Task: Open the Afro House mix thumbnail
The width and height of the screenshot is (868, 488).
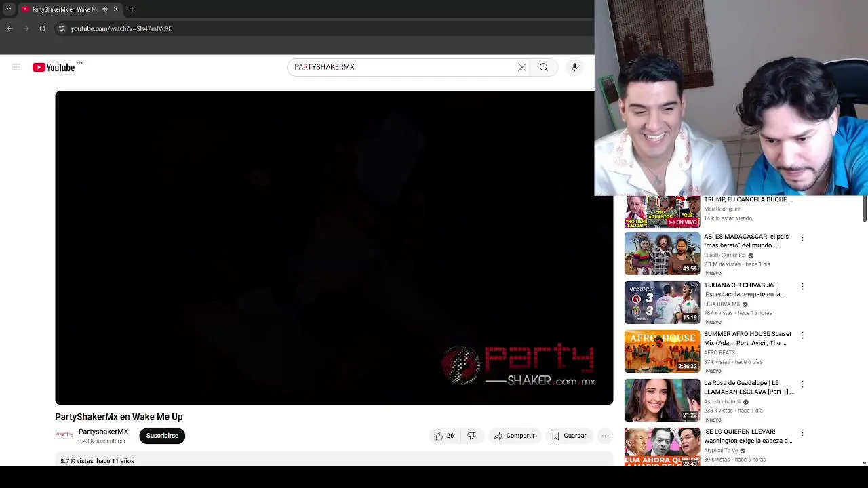Action: click(x=662, y=351)
